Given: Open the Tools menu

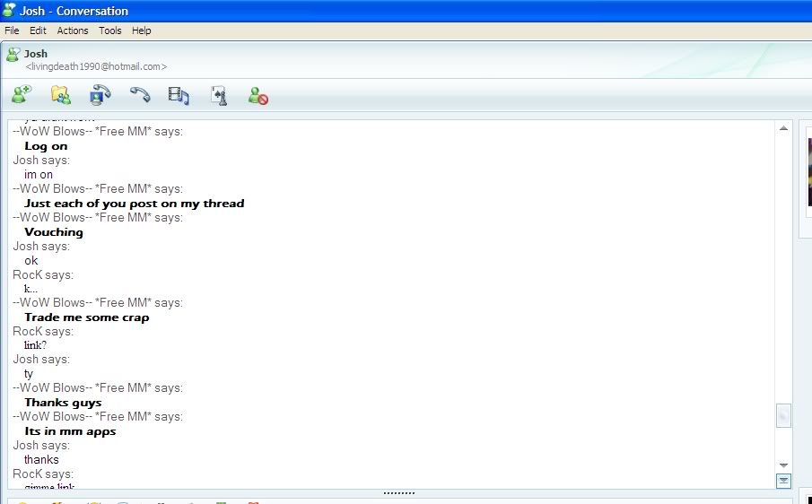Looking at the screenshot, I should 110,30.
